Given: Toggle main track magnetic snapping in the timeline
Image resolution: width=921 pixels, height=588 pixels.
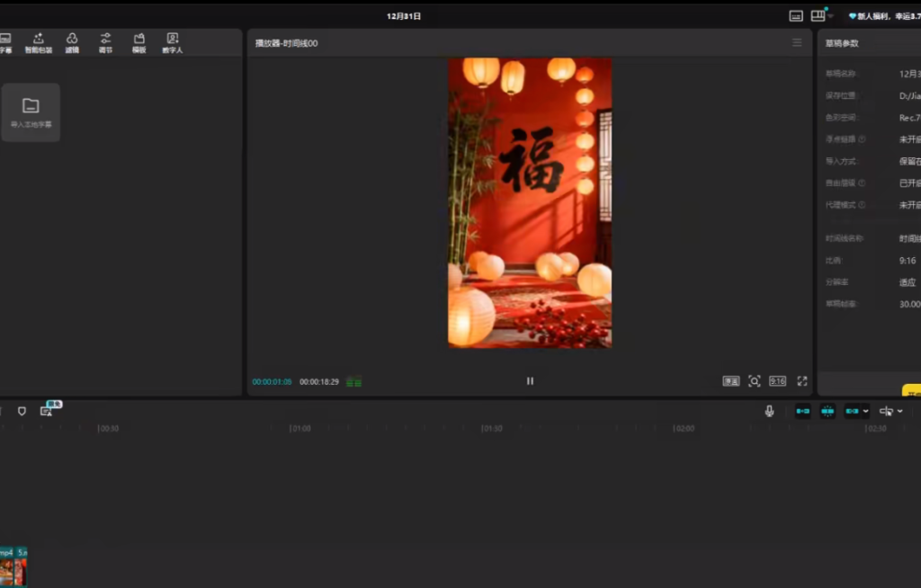Looking at the screenshot, I should click(802, 411).
